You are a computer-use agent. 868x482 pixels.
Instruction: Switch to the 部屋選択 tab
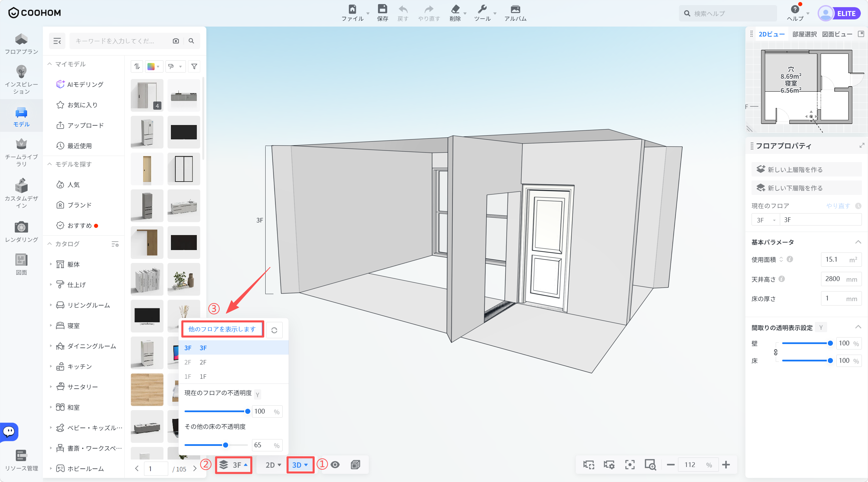click(x=804, y=34)
